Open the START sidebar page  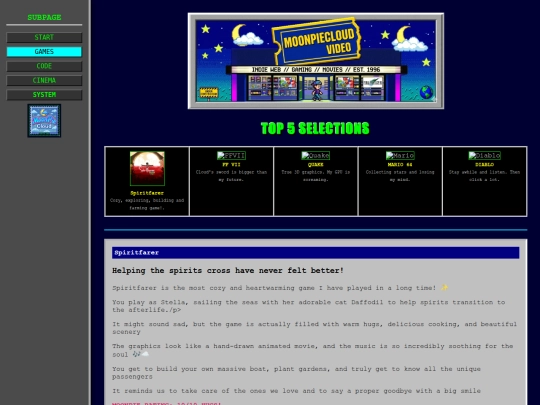44,37
